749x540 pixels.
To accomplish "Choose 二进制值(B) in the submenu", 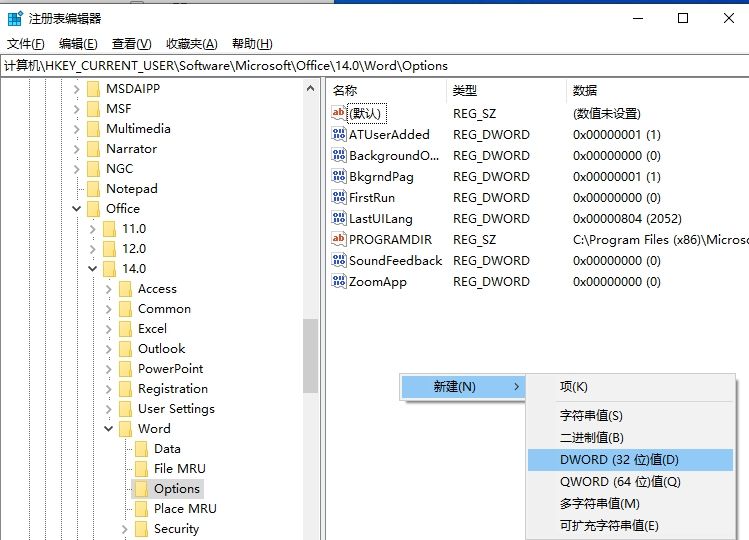I will click(630, 438).
